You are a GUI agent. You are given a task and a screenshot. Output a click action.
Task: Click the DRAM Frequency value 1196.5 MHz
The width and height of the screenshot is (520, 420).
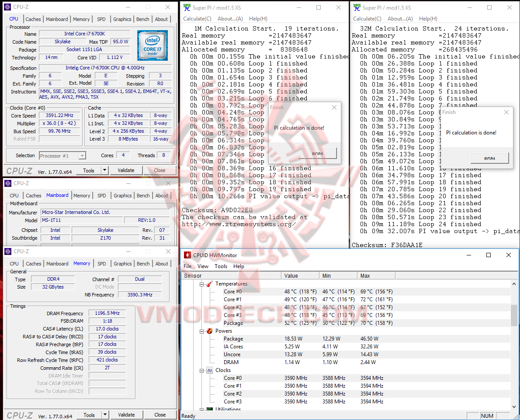pos(107,313)
